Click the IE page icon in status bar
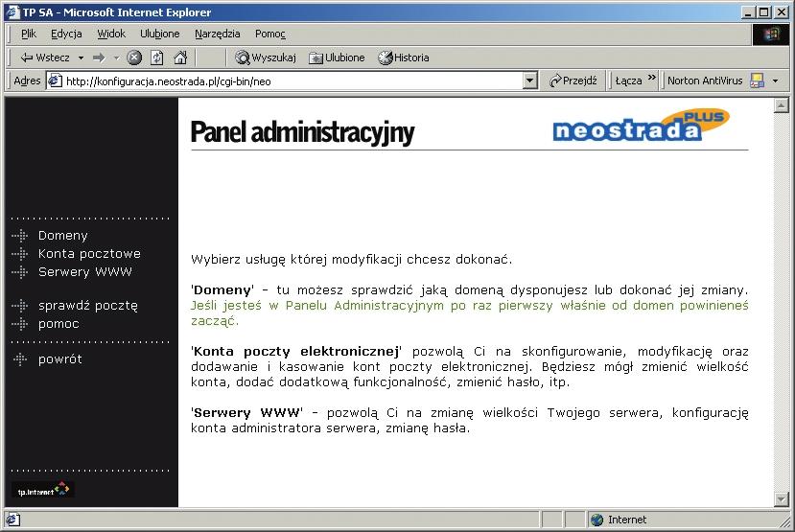The width and height of the screenshot is (795, 532). (13, 520)
